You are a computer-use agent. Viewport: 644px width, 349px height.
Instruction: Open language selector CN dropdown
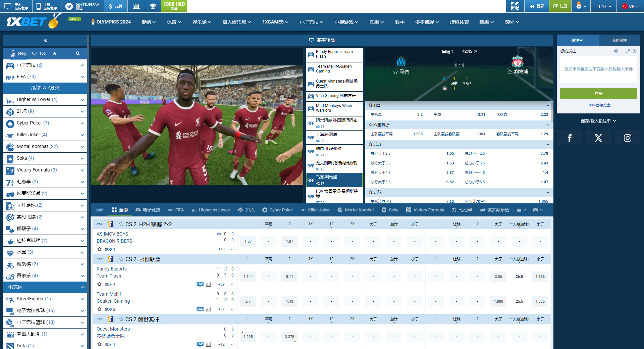pyautogui.click(x=630, y=6)
